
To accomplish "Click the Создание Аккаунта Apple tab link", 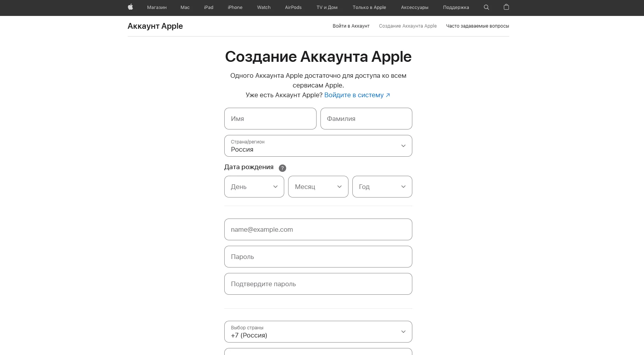I will 408,26.
